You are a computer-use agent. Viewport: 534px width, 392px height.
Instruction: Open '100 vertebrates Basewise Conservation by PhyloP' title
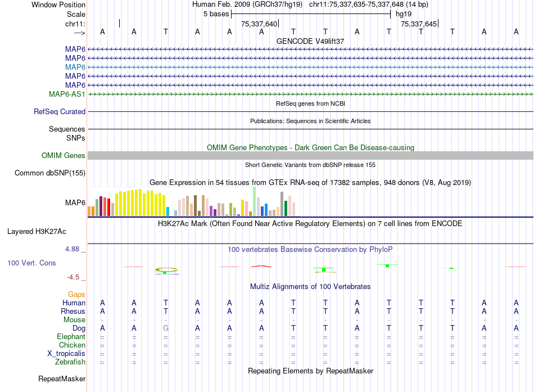coord(310,250)
